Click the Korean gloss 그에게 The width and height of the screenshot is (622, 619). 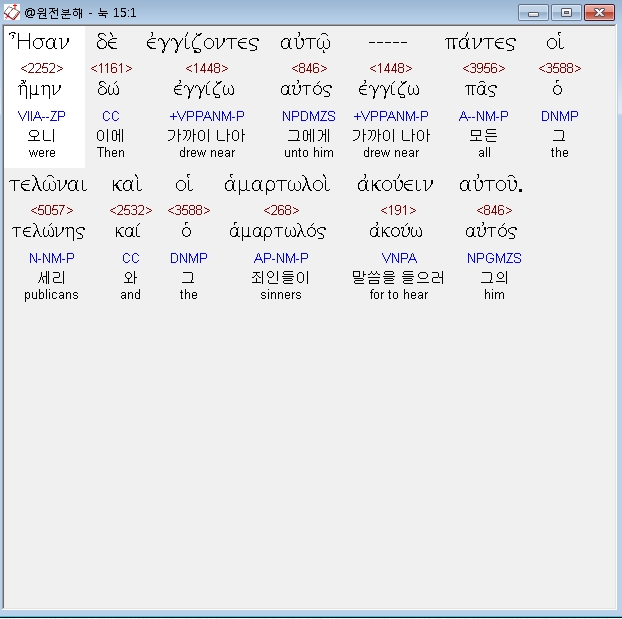[x=309, y=136]
